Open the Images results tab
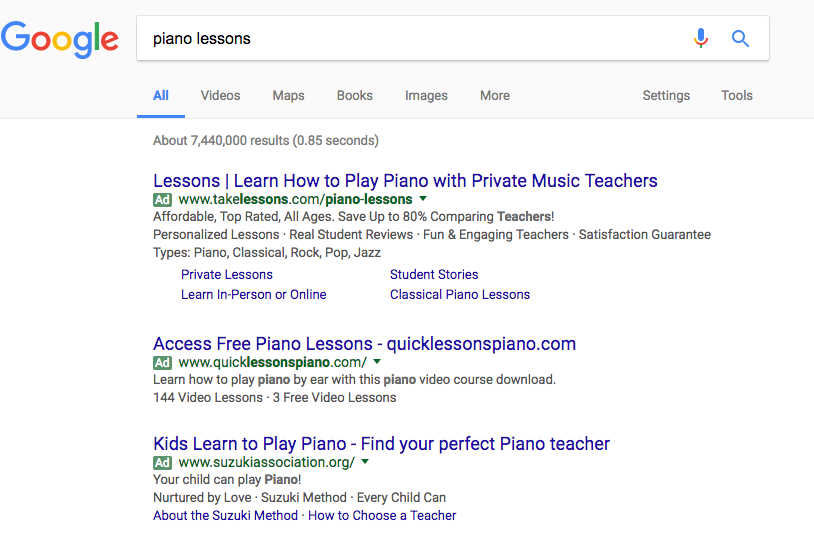 (x=426, y=96)
